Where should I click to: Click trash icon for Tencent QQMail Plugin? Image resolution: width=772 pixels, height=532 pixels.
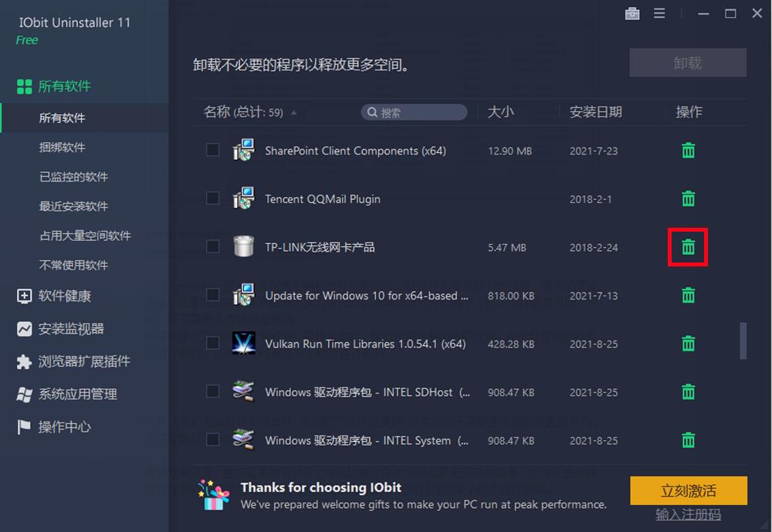(x=689, y=198)
